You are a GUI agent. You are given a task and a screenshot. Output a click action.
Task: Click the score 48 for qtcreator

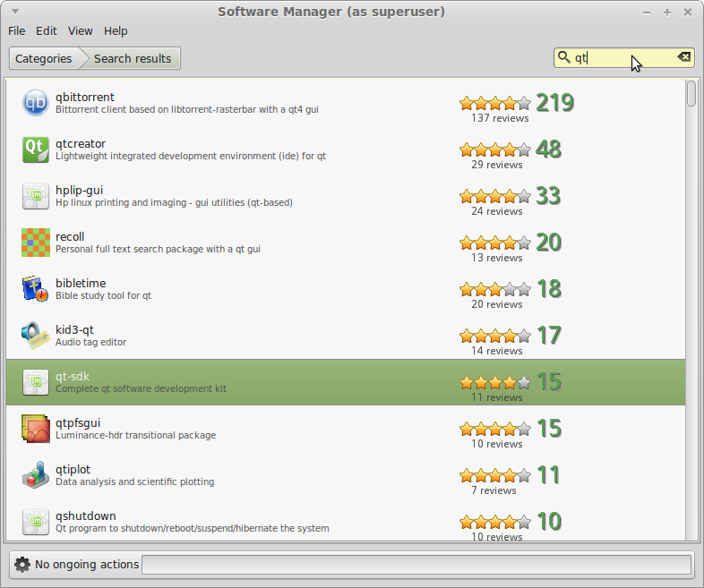pos(549,149)
